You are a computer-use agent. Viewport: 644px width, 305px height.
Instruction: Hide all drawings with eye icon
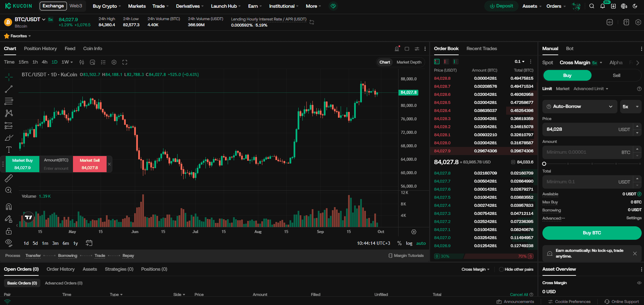coord(9,243)
